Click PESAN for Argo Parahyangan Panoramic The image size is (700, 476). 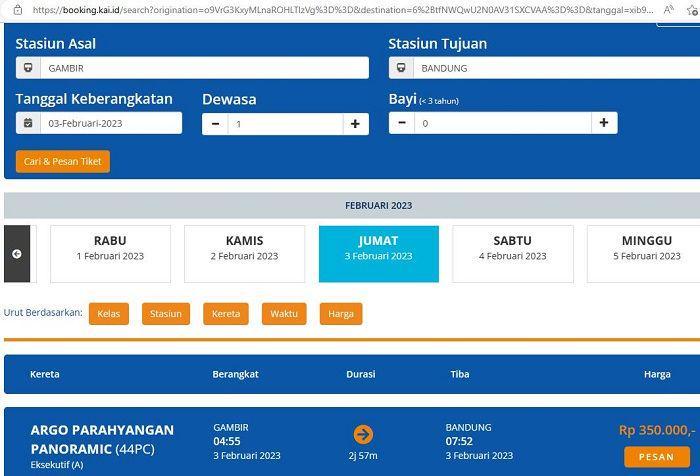point(657,457)
